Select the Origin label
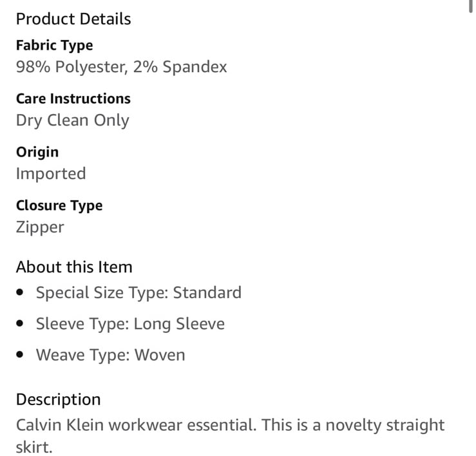The height and width of the screenshot is (456, 476). pos(37,152)
